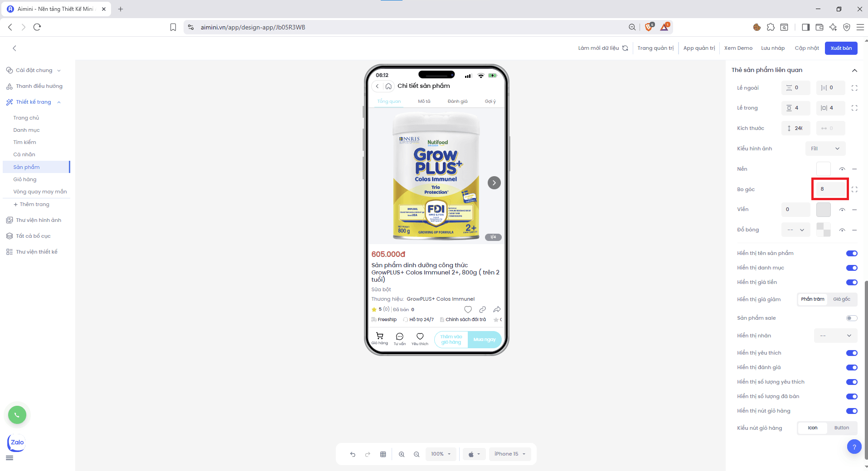This screenshot has width=868, height=471.
Task: Click the blue help question mark icon
Action: [x=854, y=447]
